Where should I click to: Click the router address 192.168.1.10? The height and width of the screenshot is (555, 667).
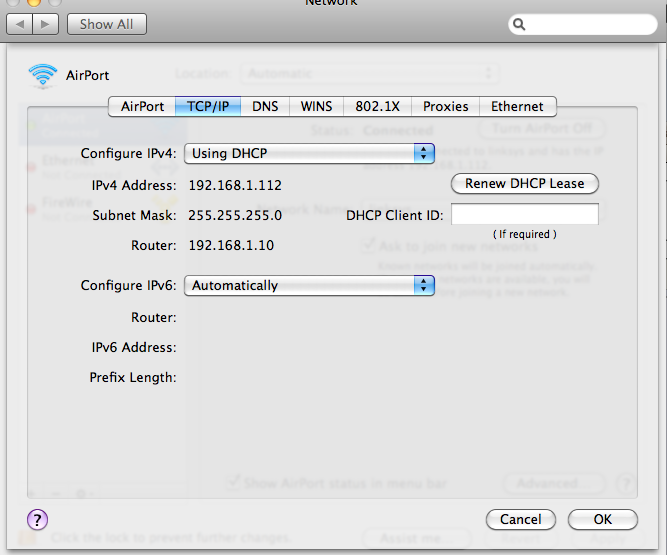(231, 245)
